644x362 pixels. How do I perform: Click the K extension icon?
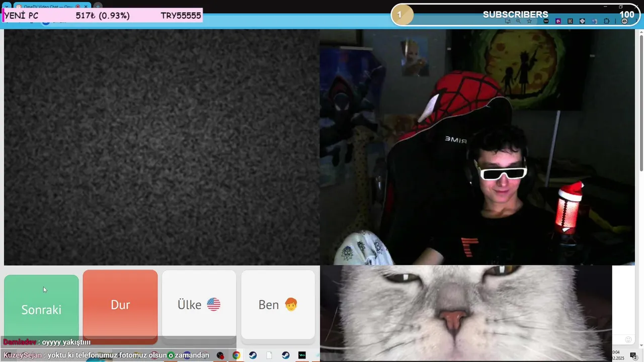570,21
